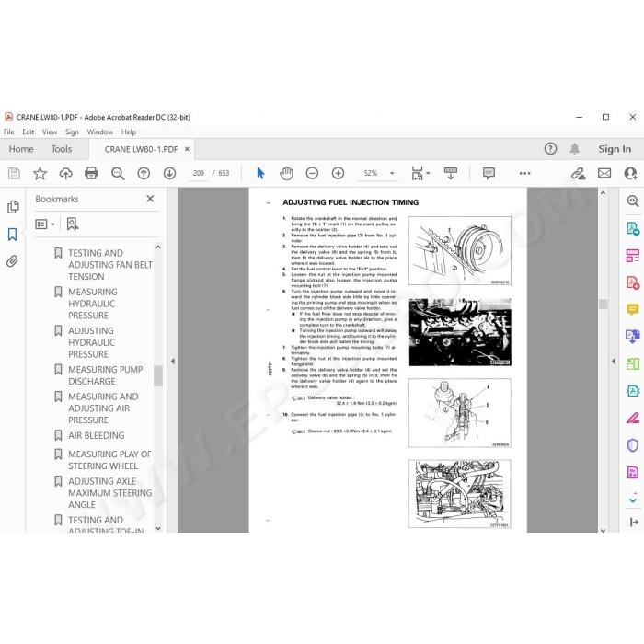
Task: Click Sign In
Action: tap(615, 149)
